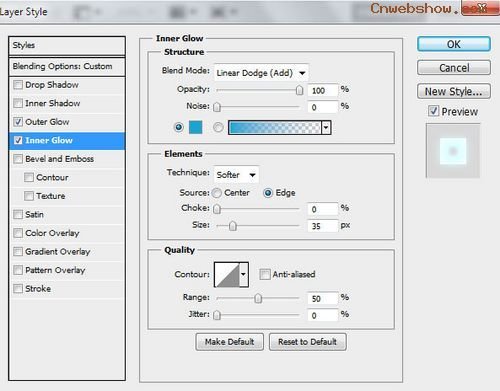Click the Size slider handle
Viewport: 500px width, 391px height.
(x=233, y=226)
